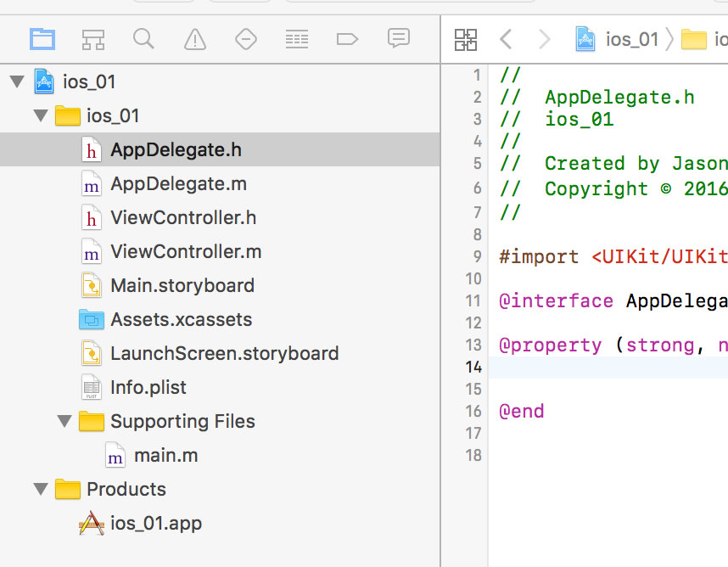Click the ios_01 comment on line 3
Image resolution: width=728 pixels, height=567 pixels.
click(580, 120)
